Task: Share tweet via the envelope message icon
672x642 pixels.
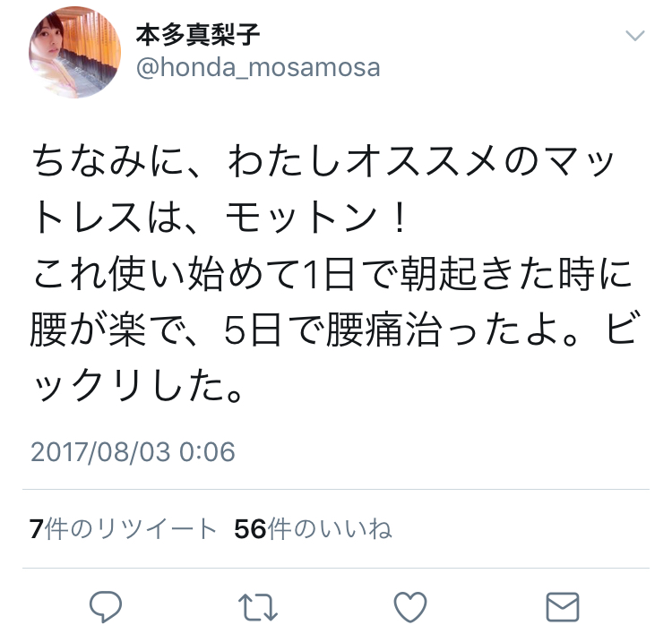Action: [563, 606]
